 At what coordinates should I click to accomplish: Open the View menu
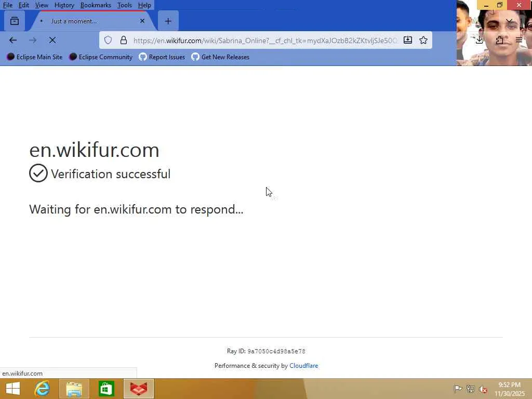[x=42, y=5]
